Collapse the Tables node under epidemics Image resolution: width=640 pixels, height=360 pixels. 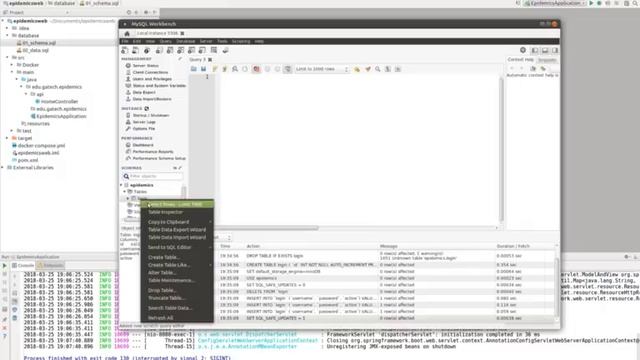pyautogui.click(x=125, y=191)
